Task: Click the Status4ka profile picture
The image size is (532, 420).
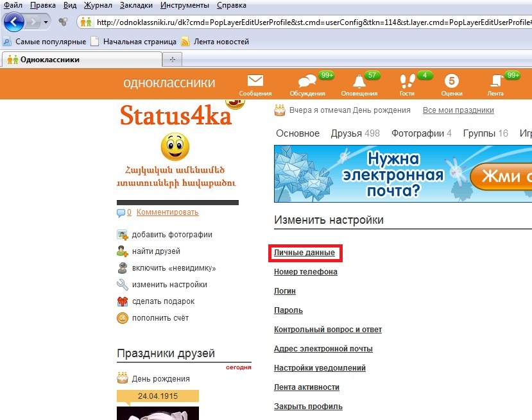Action: click(x=178, y=152)
